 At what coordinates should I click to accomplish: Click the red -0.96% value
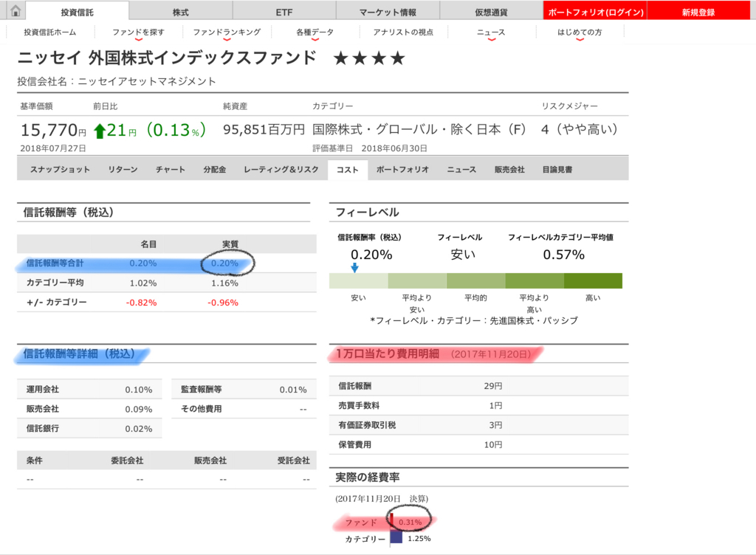pyautogui.click(x=223, y=303)
